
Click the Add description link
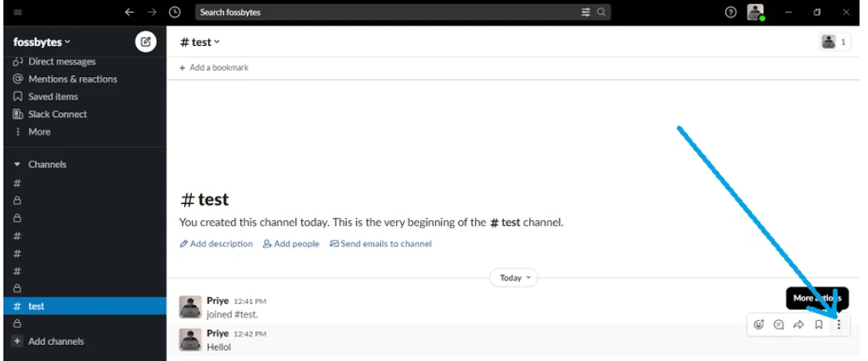[216, 244]
